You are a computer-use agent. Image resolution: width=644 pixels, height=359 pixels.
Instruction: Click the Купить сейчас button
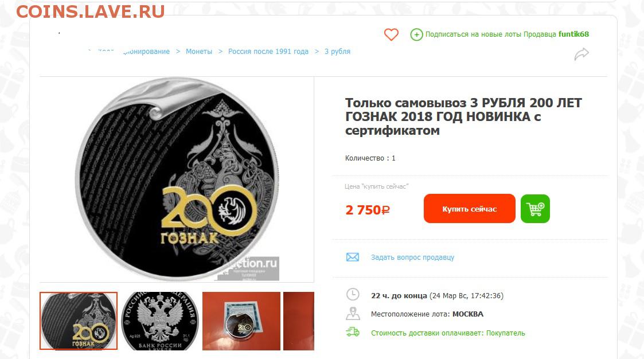(470, 209)
